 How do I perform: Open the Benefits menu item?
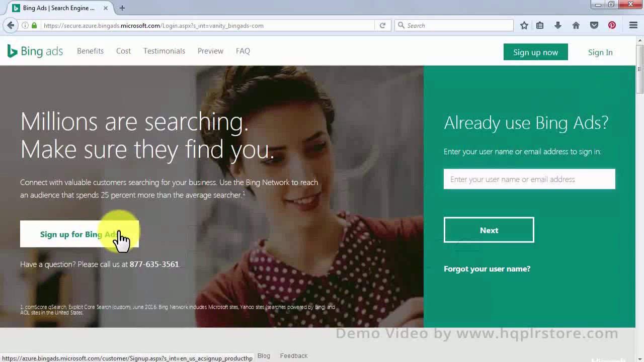tap(90, 51)
